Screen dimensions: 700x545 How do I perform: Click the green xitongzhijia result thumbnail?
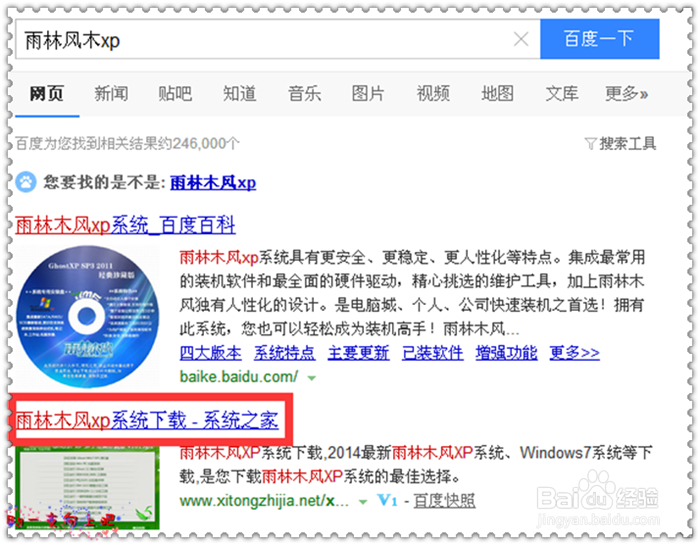(88, 487)
